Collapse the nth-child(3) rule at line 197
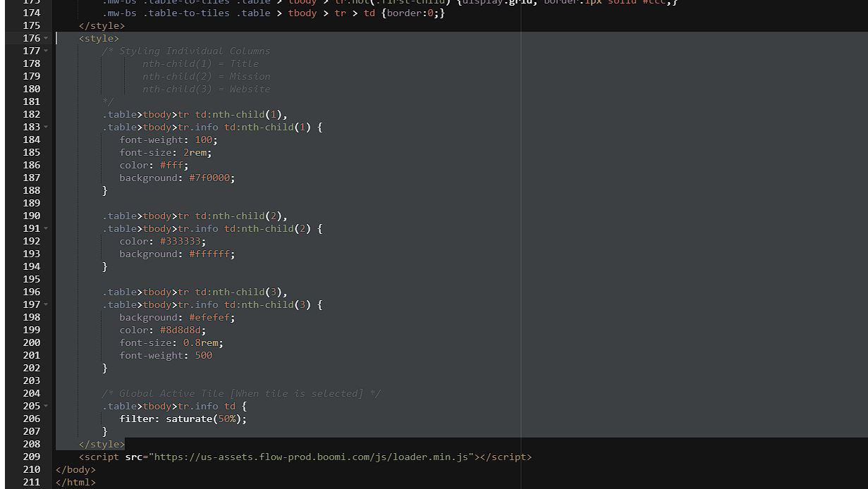The height and width of the screenshot is (489, 868). (x=46, y=304)
